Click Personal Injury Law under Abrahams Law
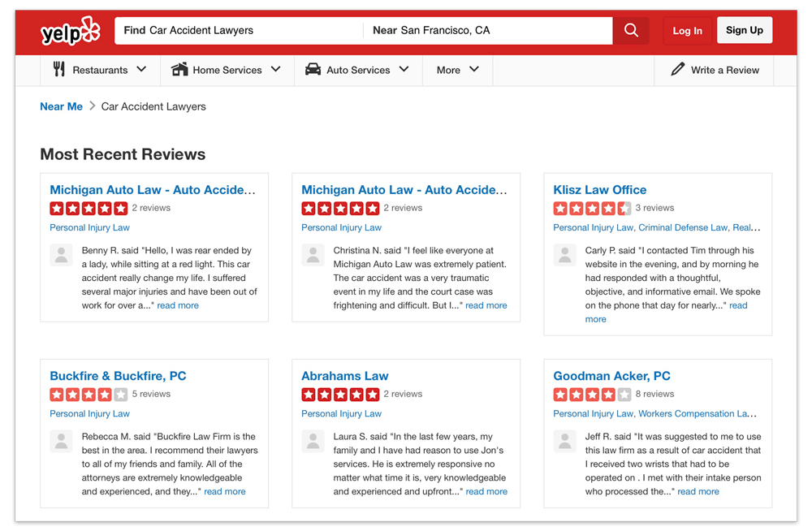812x531 pixels. (341, 414)
